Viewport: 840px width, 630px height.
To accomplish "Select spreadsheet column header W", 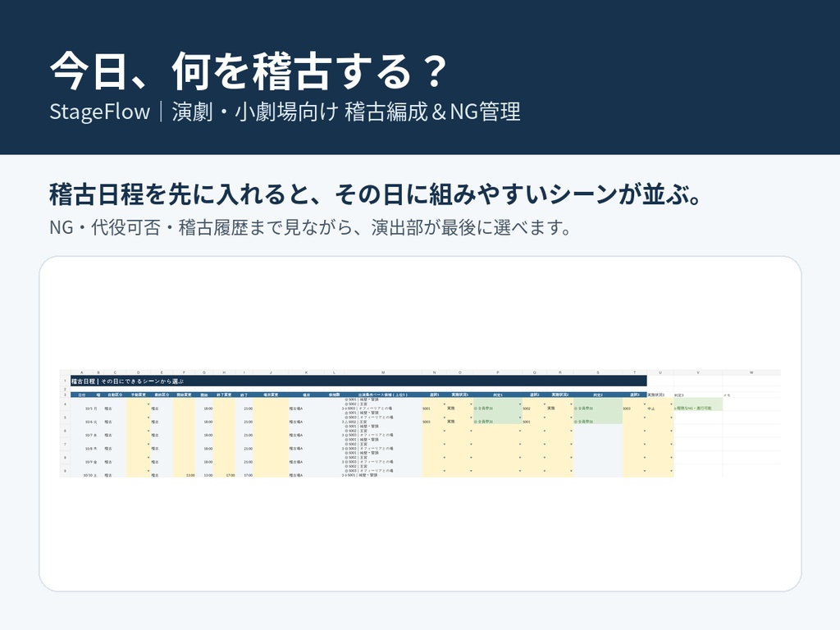I will (x=751, y=372).
